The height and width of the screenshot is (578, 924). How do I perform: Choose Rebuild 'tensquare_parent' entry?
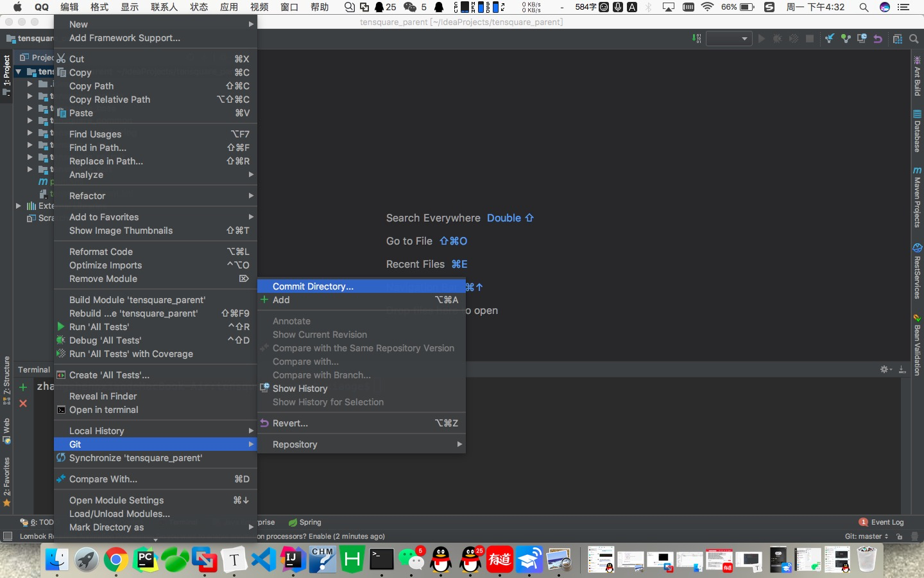tap(156, 313)
